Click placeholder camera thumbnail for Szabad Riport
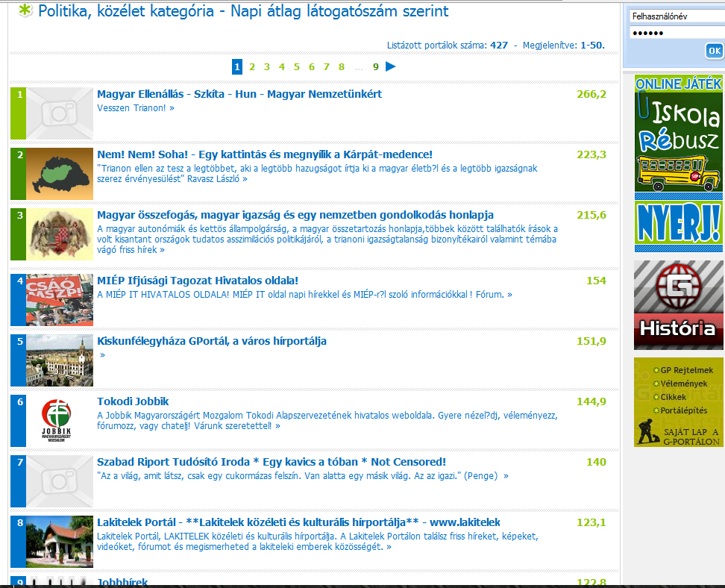Screen dimensions: 725x588 60,481
